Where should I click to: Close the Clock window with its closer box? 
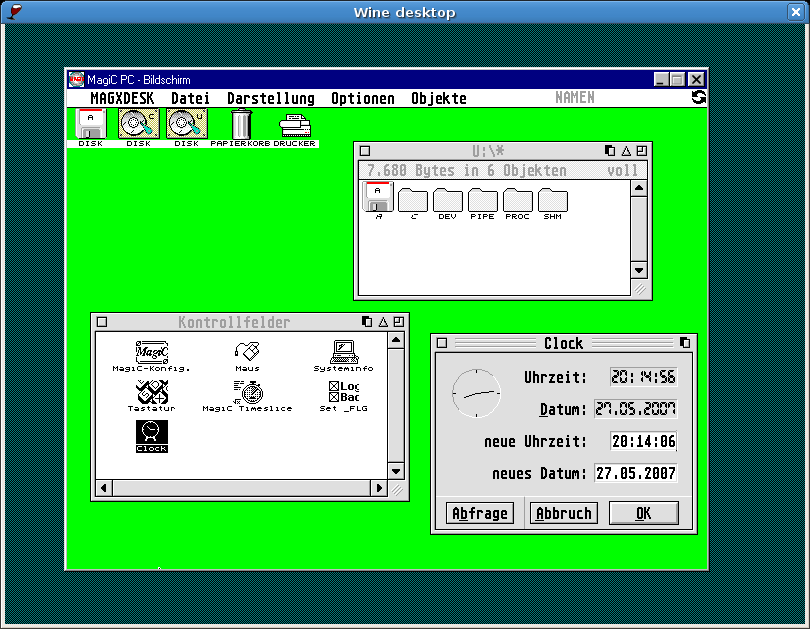coord(442,343)
